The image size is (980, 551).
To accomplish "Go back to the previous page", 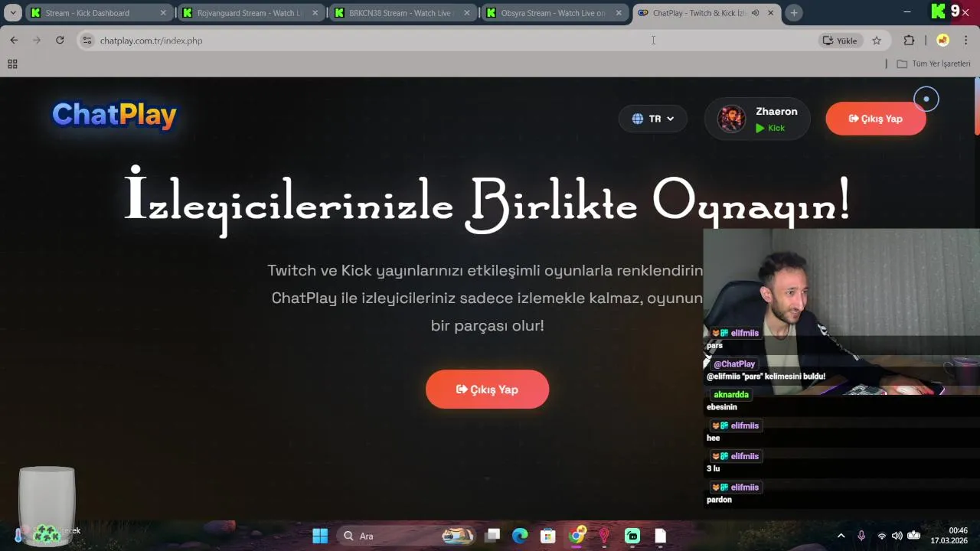I will coord(14,41).
